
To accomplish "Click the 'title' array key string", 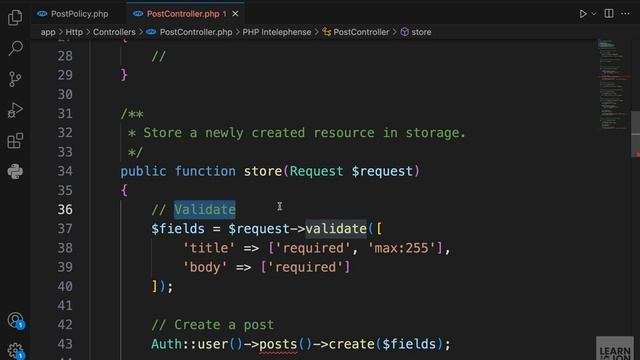I will 209,248.
